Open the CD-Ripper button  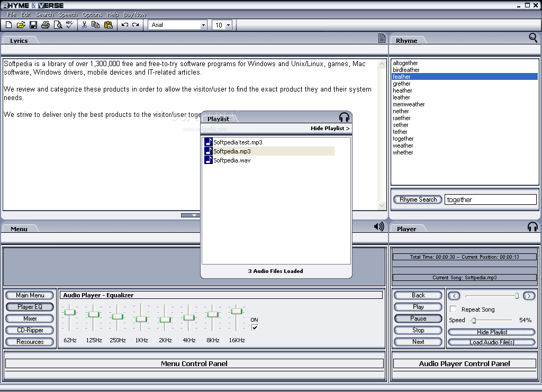30,330
